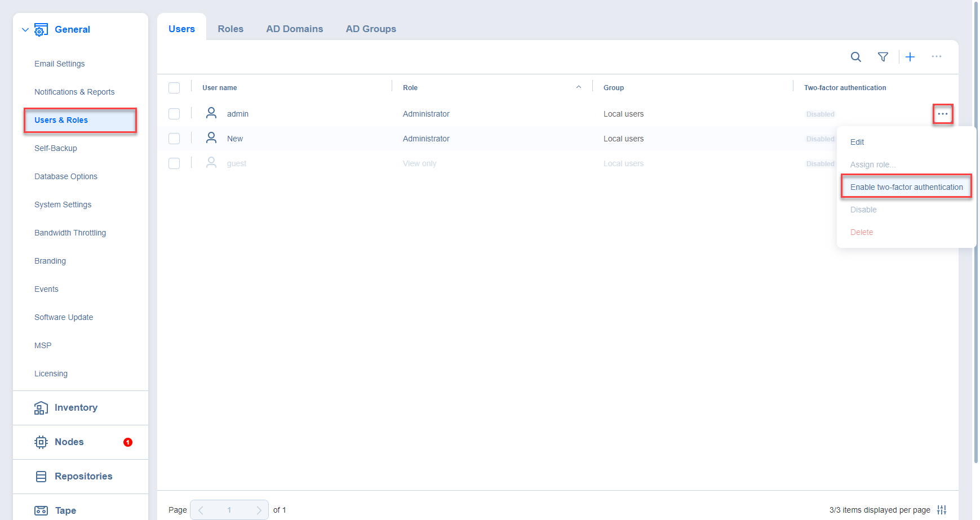Switch to the Roles tab
The width and height of the screenshot is (980, 520).
230,29
